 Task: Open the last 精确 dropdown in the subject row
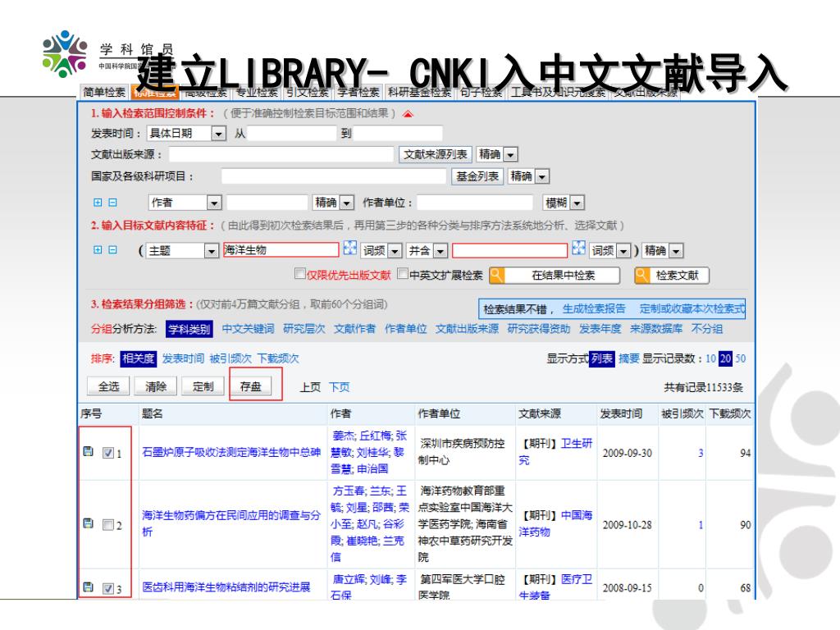pyautogui.click(x=676, y=251)
